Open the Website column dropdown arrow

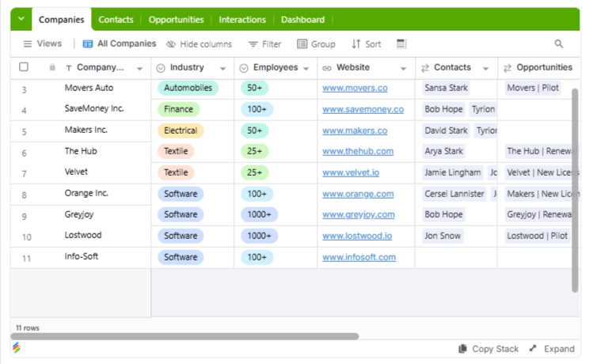click(403, 69)
